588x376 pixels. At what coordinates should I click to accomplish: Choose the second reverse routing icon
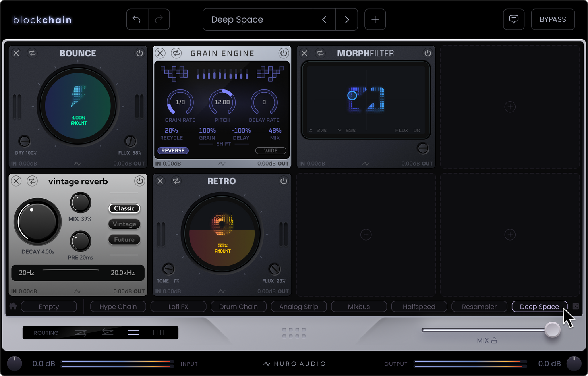point(107,332)
